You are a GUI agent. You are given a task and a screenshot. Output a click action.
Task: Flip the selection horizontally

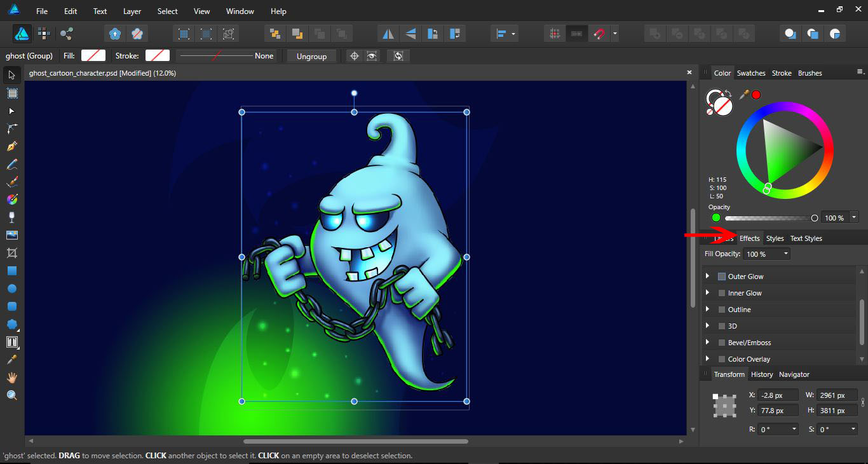[x=388, y=33]
